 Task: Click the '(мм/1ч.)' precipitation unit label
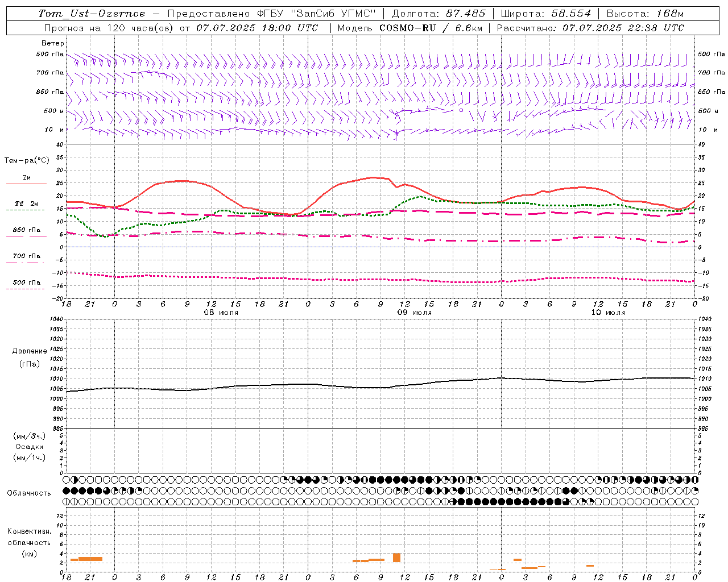pyautogui.click(x=30, y=458)
